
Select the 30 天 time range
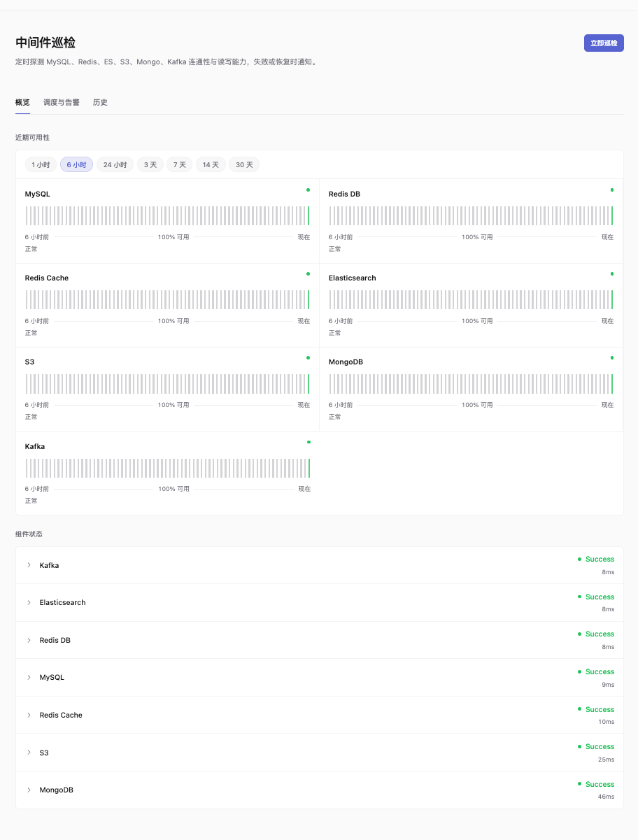pyautogui.click(x=244, y=165)
